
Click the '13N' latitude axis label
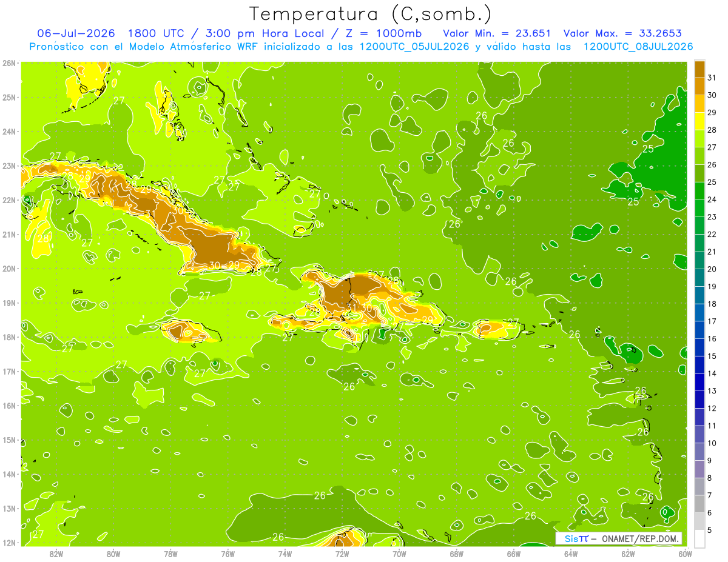[x=9, y=509]
